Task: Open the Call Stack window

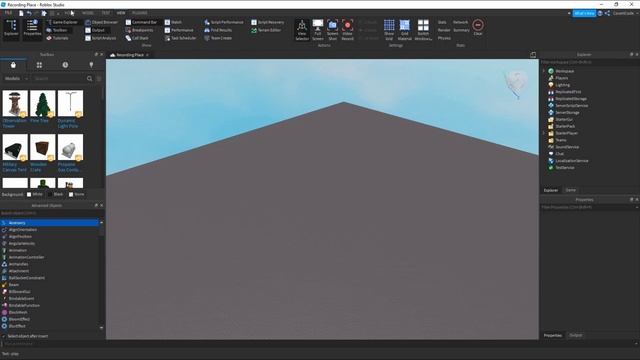Action: (137, 38)
